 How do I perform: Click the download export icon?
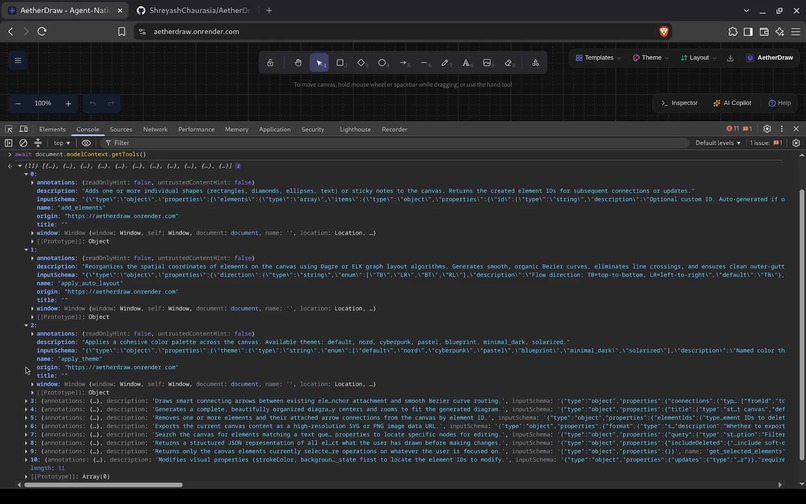[730, 58]
